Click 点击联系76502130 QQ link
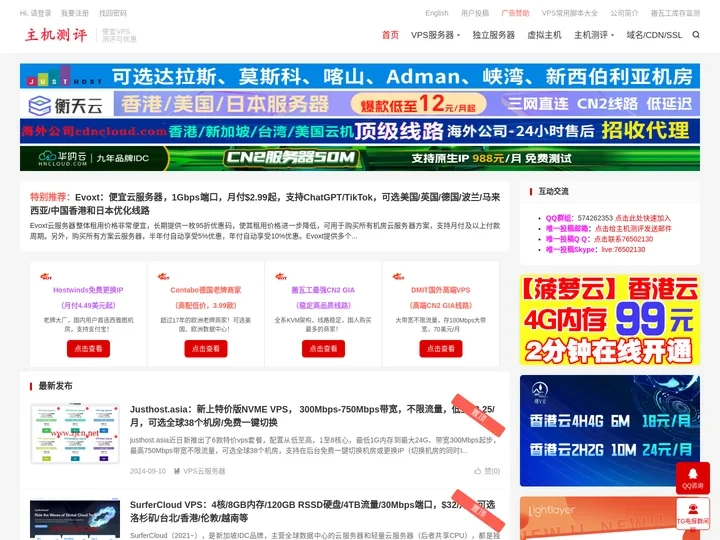This screenshot has height=540, width=720. (x=623, y=239)
